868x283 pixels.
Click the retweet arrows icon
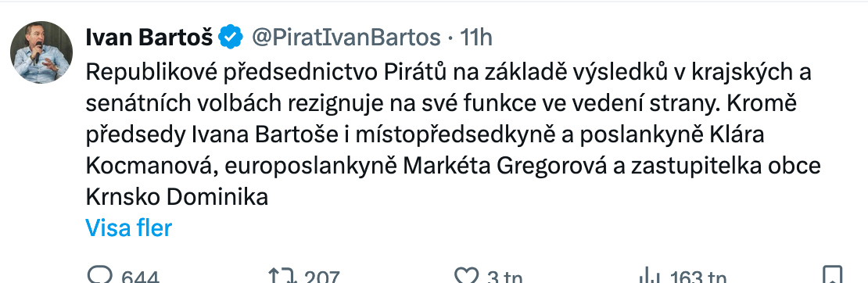[x=282, y=276]
